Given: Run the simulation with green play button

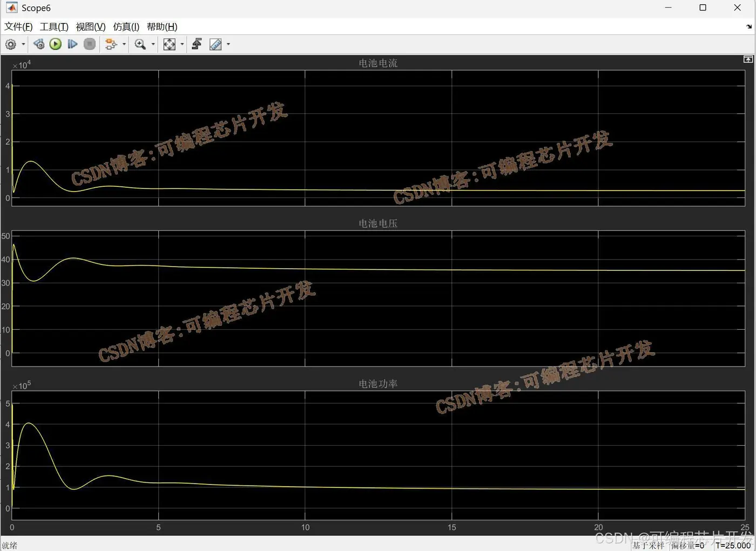Looking at the screenshot, I should (56, 44).
